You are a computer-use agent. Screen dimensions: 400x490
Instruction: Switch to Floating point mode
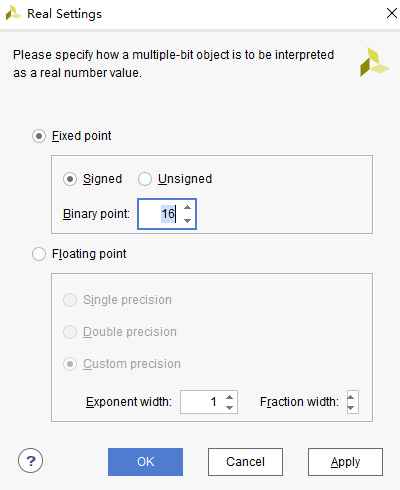(39, 254)
